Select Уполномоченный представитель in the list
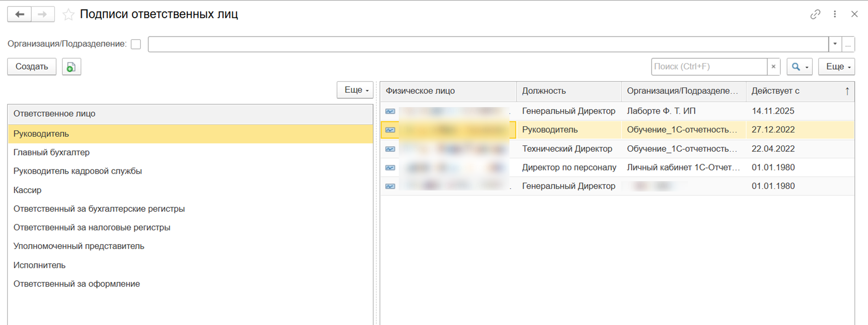Image resolution: width=868 pixels, height=325 pixels. point(79,246)
